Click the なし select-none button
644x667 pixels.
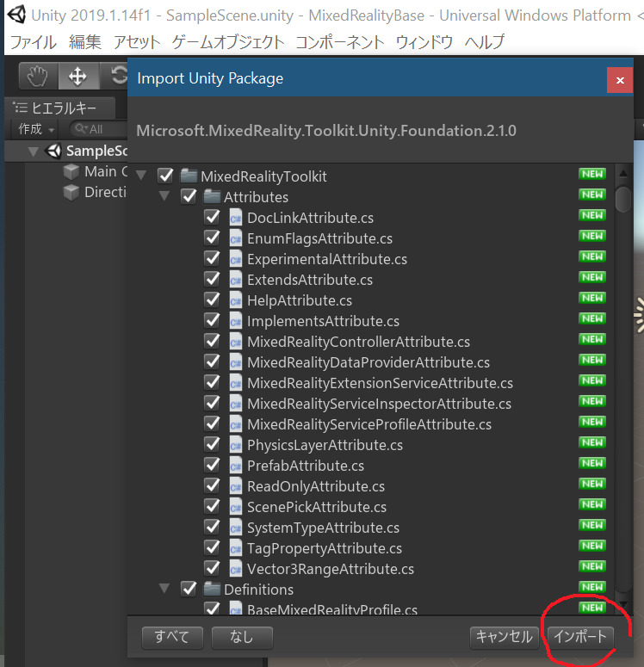click(242, 637)
